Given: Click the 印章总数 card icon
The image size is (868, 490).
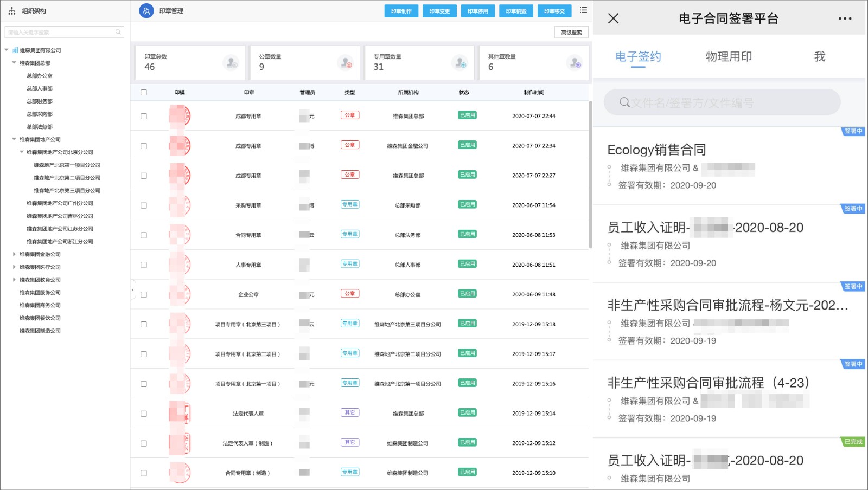Looking at the screenshot, I should [x=231, y=63].
